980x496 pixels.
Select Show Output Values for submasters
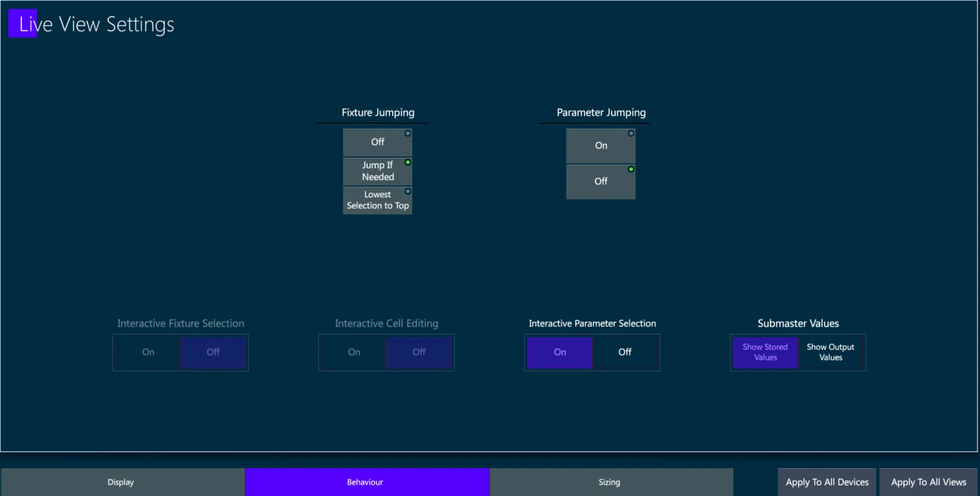click(x=831, y=352)
